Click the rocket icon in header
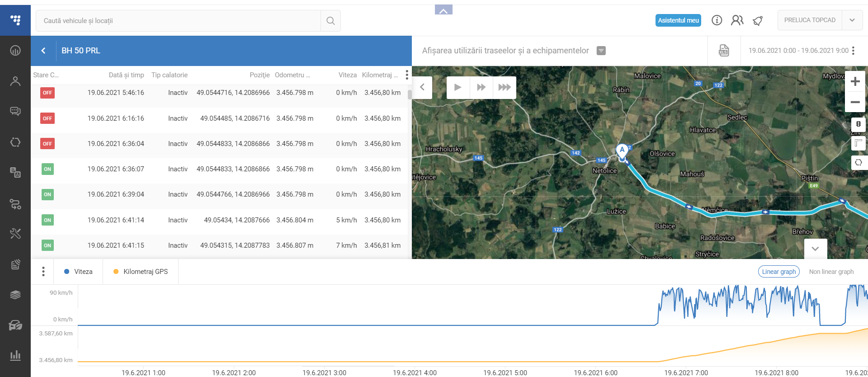The image size is (868, 377). [758, 20]
